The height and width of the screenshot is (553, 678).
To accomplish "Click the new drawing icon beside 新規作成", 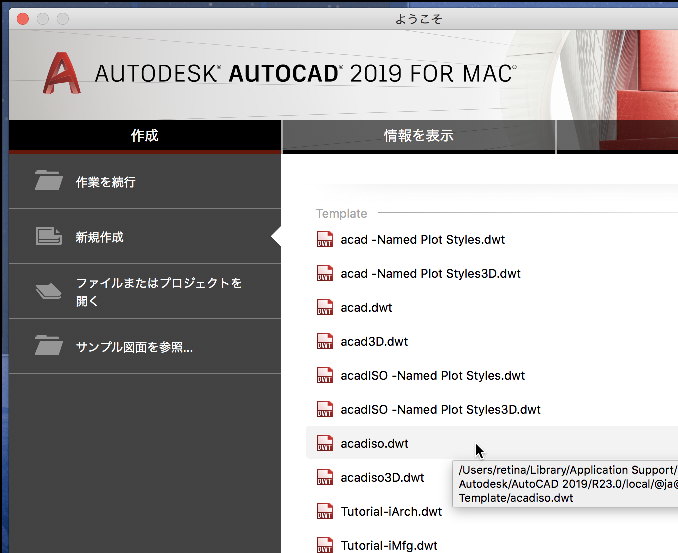I will coord(48,236).
